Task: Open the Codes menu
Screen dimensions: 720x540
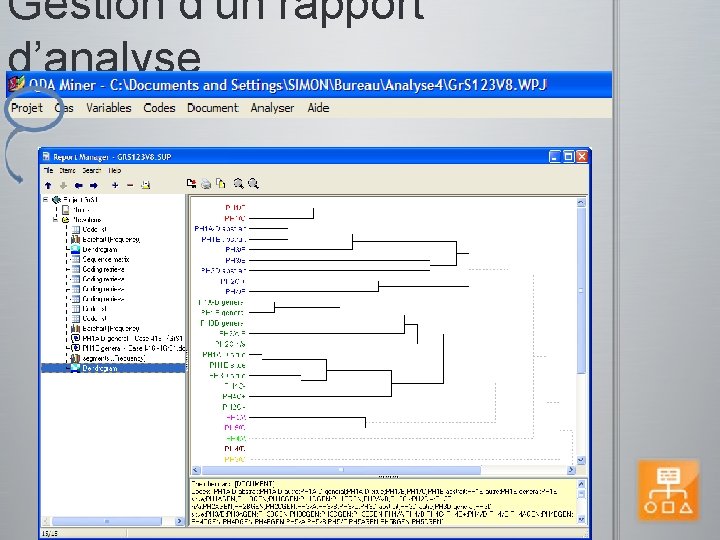Action: click(x=159, y=108)
